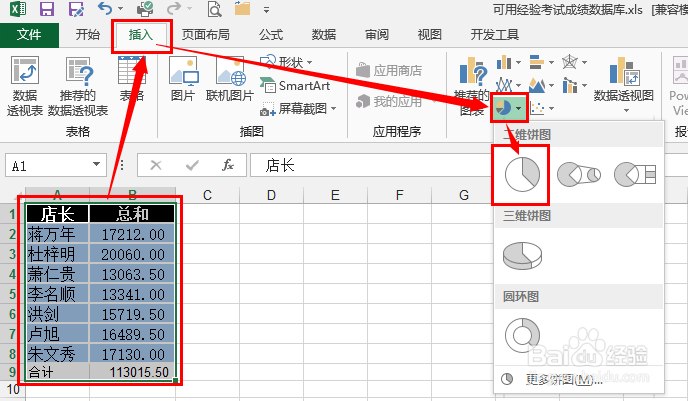
Task: Click the Excel application logo icon
Action: 18,8
